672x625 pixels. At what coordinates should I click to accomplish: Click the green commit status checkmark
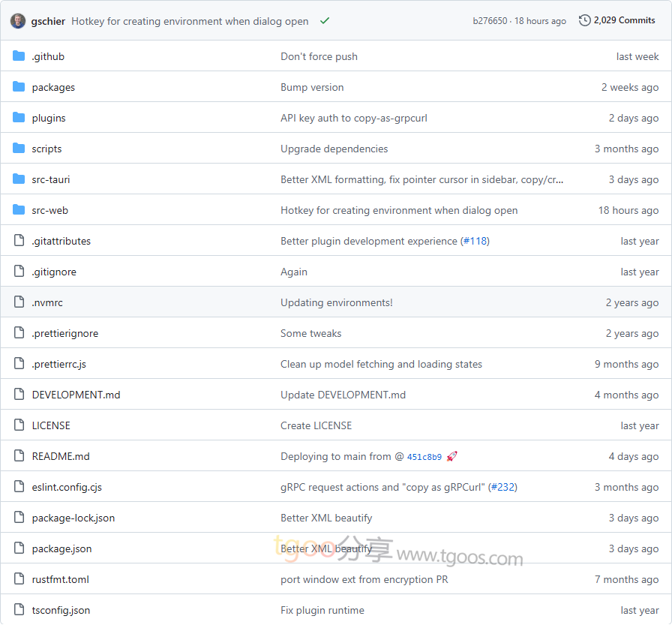click(325, 21)
